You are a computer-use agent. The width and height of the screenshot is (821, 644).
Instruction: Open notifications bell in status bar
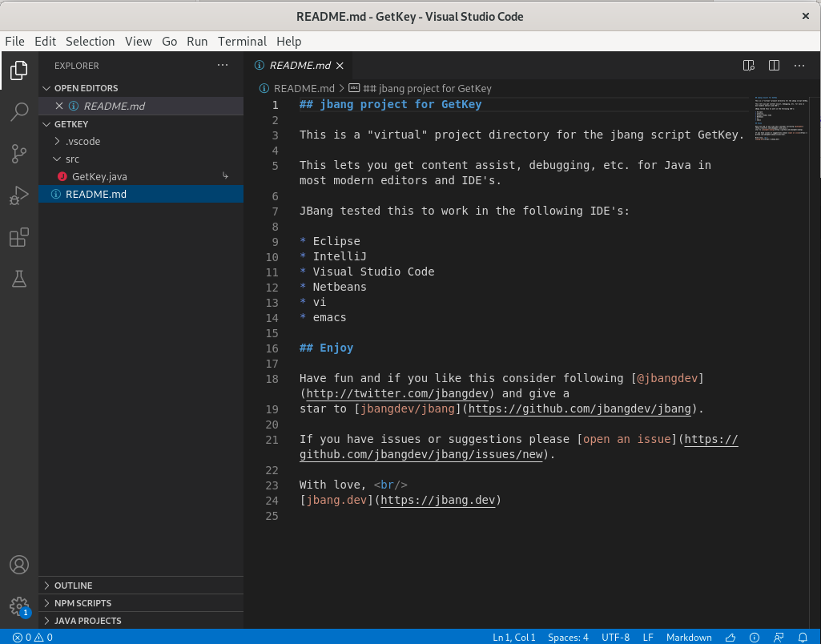pos(803,638)
